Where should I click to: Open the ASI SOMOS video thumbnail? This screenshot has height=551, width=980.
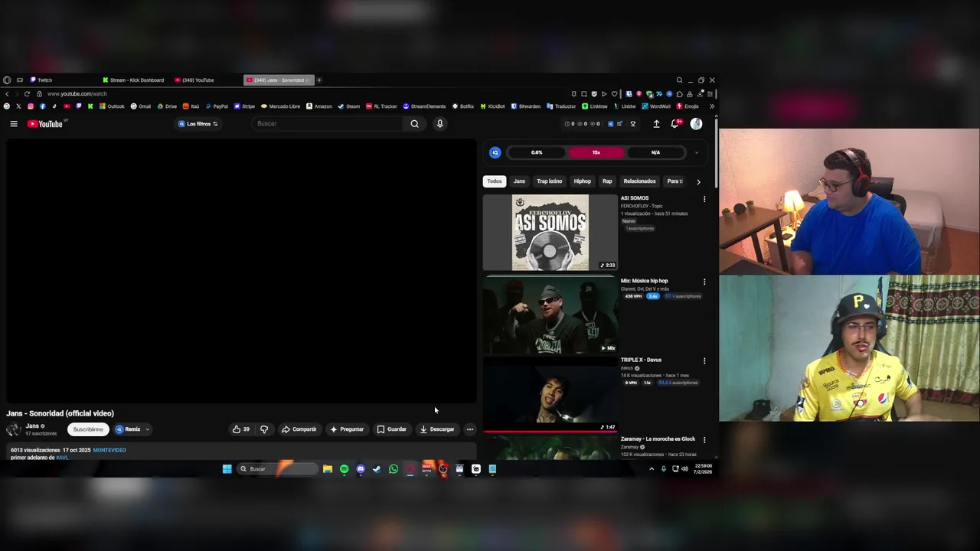[550, 233]
